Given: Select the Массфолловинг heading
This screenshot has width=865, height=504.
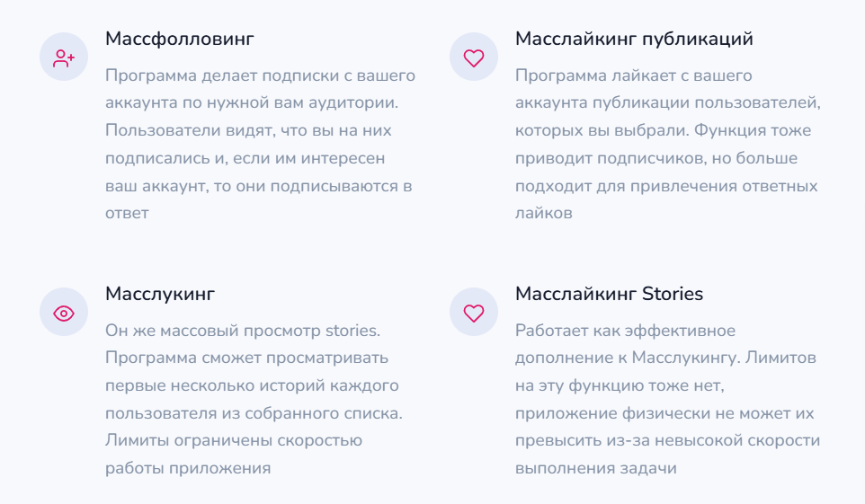Looking at the screenshot, I should coord(180,40).
